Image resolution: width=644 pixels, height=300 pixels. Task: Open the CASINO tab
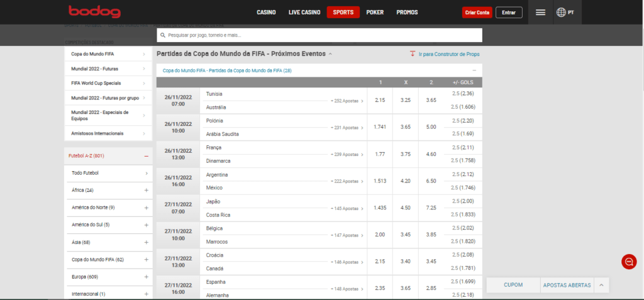pyautogui.click(x=266, y=13)
